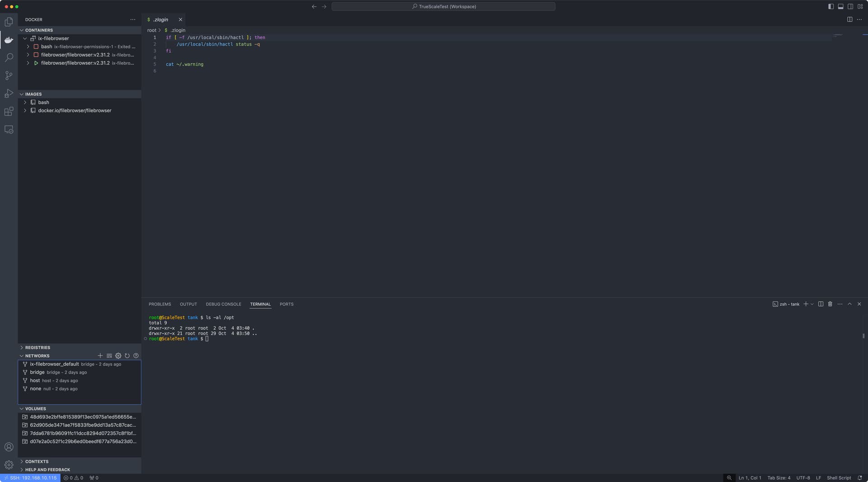
Task: Open the Search view in activity bar
Action: pos(9,58)
